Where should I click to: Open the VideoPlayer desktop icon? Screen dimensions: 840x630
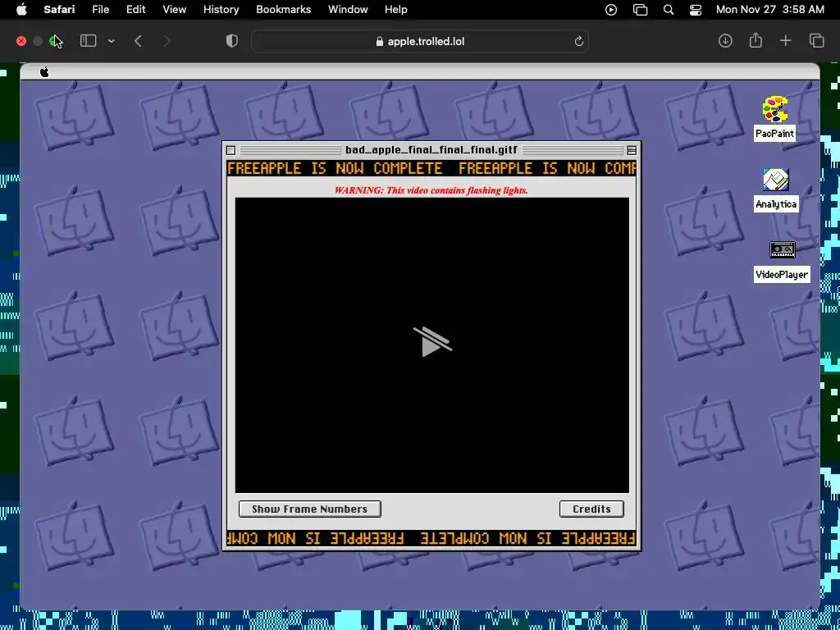pos(782,261)
